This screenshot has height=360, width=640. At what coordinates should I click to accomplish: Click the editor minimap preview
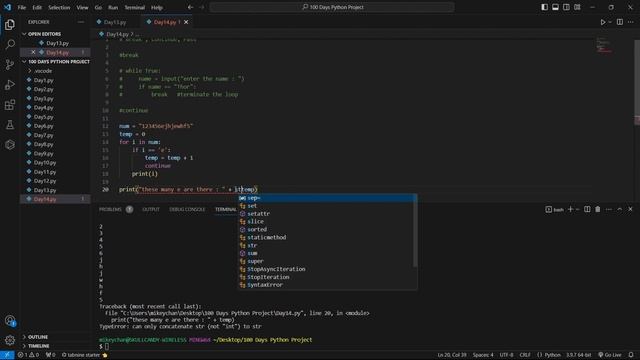pyautogui.click(x=604, y=45)
